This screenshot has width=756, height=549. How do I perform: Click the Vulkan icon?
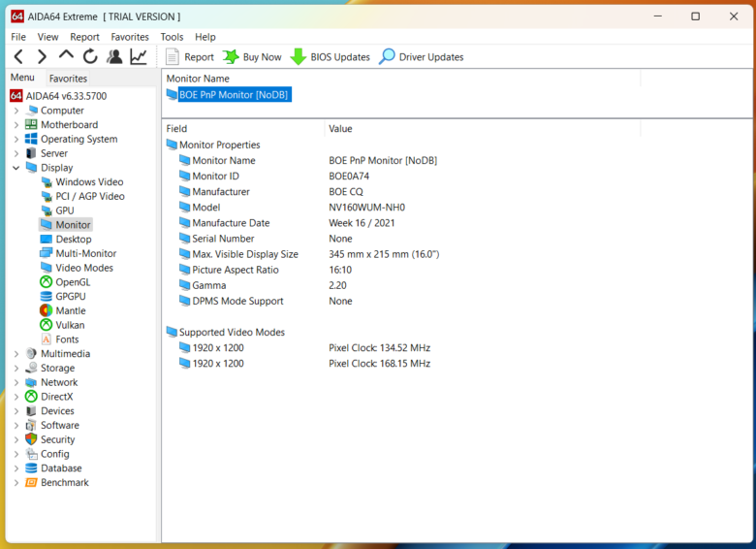[47, 325]
